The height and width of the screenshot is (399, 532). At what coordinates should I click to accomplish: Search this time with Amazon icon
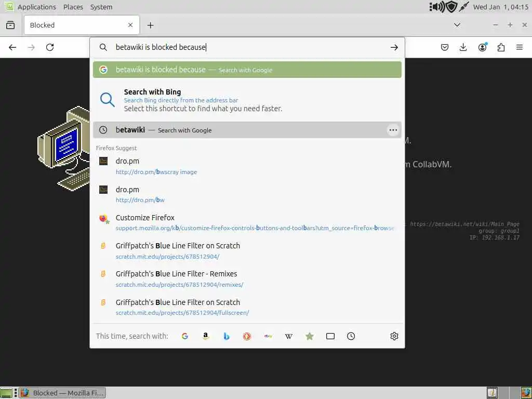coord(206,336)
